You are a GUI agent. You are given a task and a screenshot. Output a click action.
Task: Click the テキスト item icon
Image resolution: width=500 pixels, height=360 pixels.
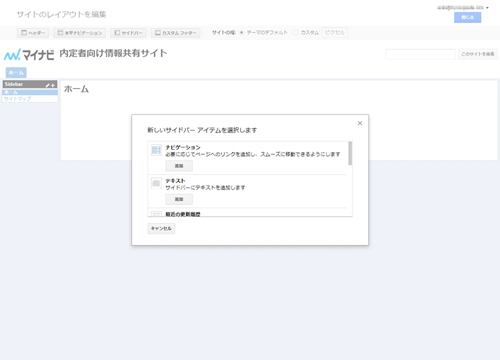pyautogui.click(x=156, y=183)
